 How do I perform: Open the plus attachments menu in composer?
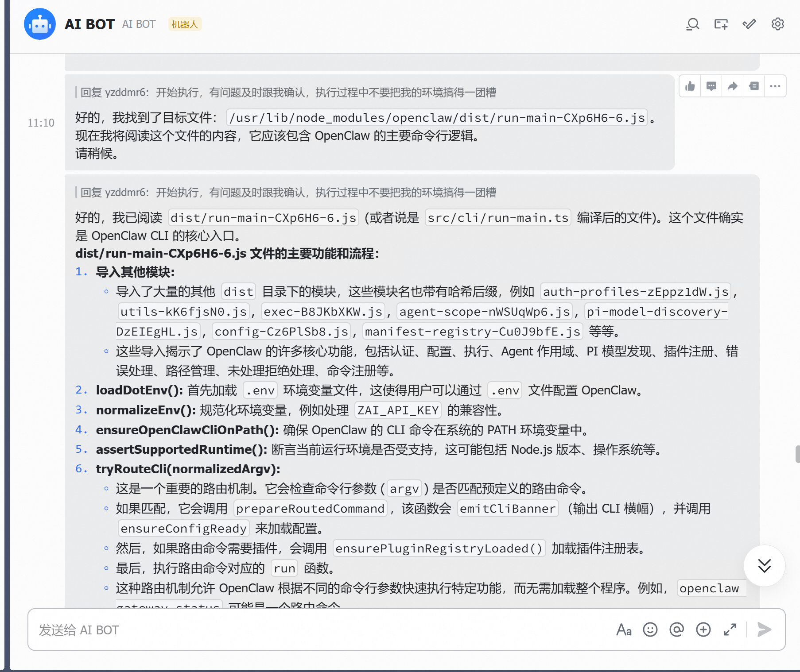click(703, 630)
